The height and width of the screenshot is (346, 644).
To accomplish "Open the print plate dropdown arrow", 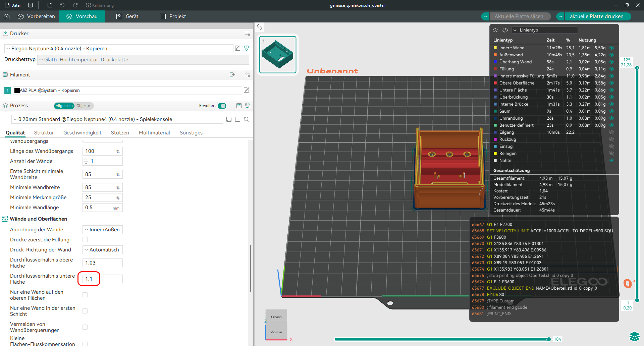I will [560, 16].
